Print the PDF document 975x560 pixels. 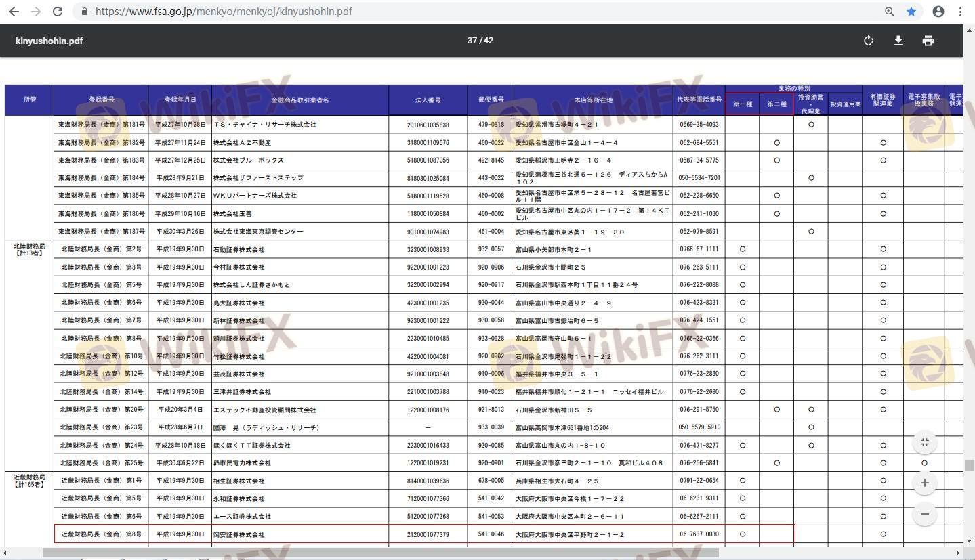pos(928,41)
